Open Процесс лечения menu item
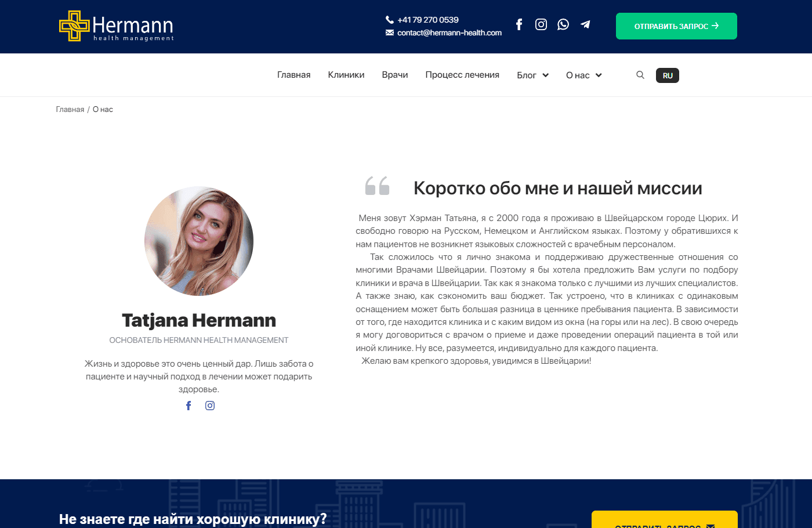The width and height of the screenshot is (812, 528). pyautogui.click(x=462, y=75)
